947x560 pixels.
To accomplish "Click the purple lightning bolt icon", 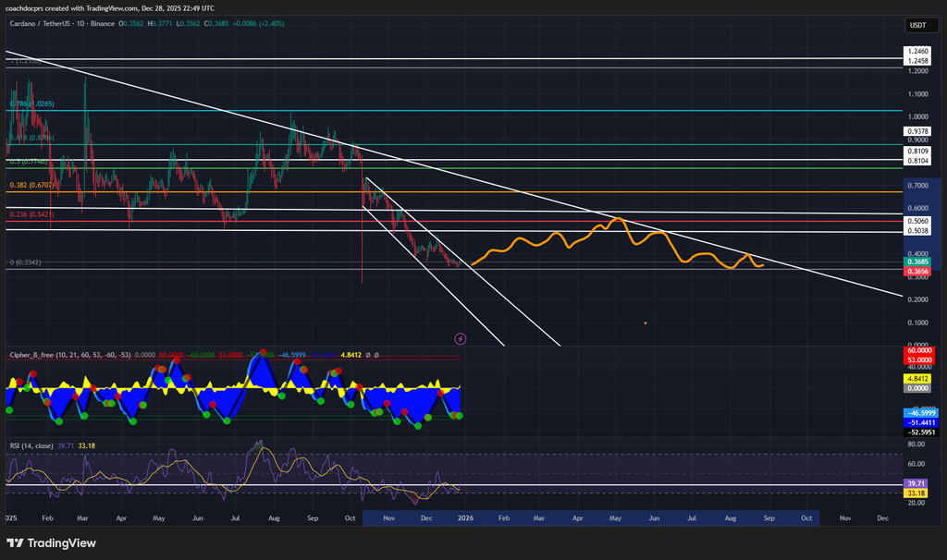I will coord(461,339).
